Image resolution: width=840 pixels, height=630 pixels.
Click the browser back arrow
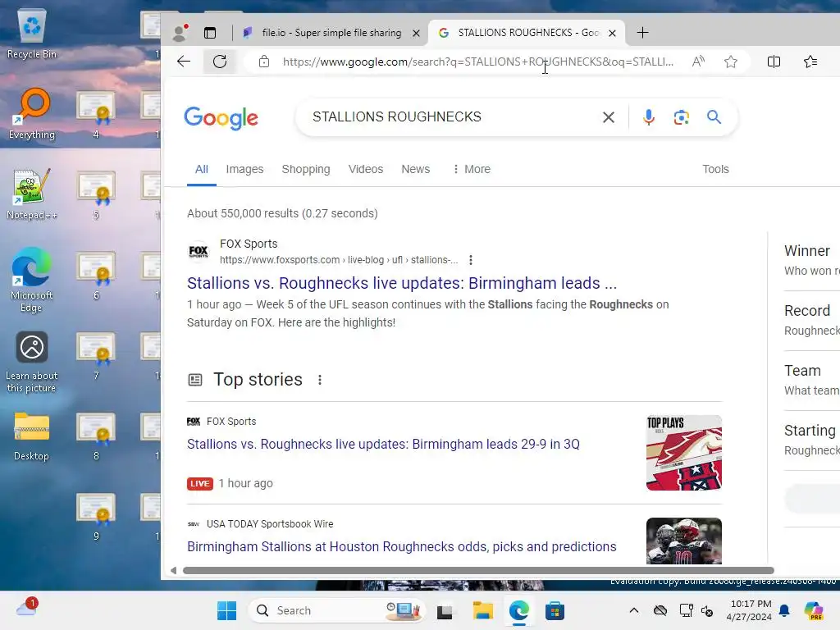point(184,62)
